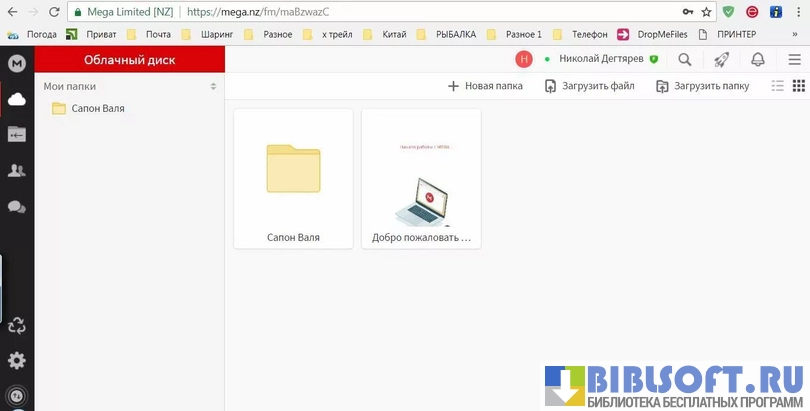Open the Contacts icon in sidebar

[16, 171]
